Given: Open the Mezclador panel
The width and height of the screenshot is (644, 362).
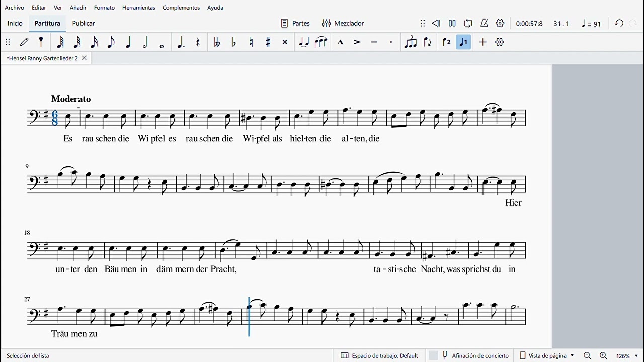Looking at the screenshot, I should [x=343, y=23].
